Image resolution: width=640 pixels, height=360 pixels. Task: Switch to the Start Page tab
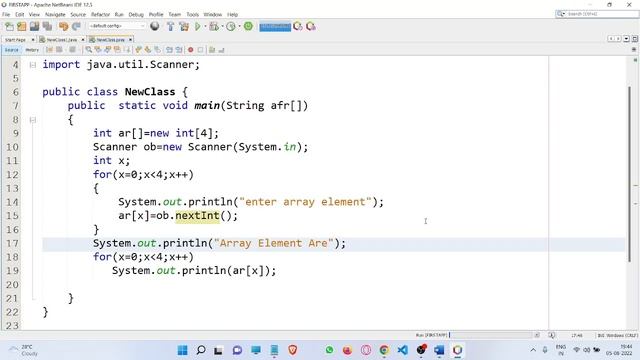(x=16, y=40)
